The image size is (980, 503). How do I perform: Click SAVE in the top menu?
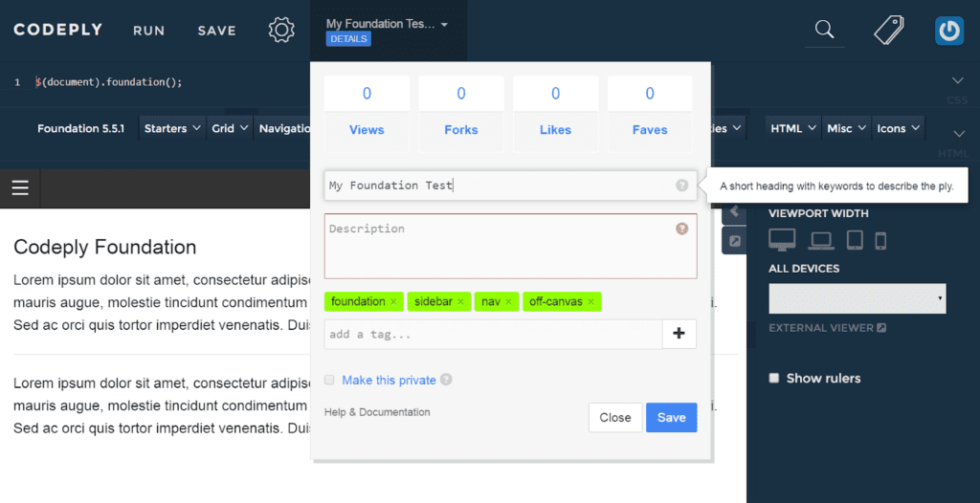click(216, 31)
